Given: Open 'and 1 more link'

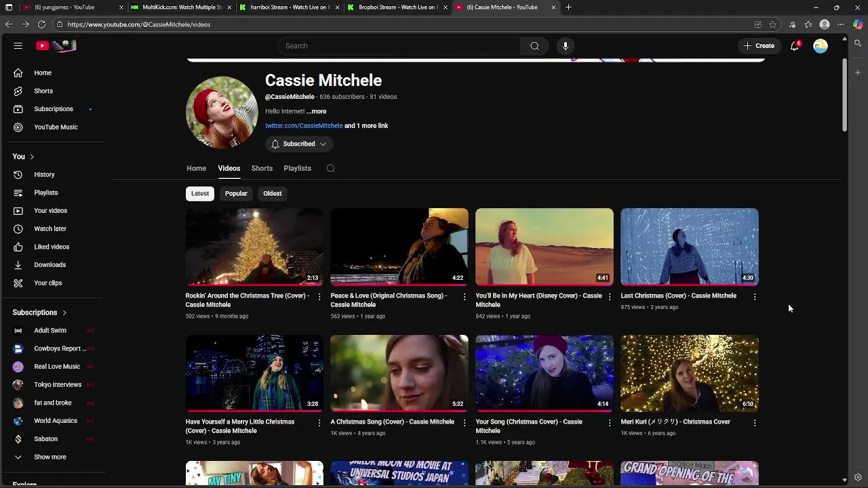Looking at the screenshot, I should (x=366, y=125).
